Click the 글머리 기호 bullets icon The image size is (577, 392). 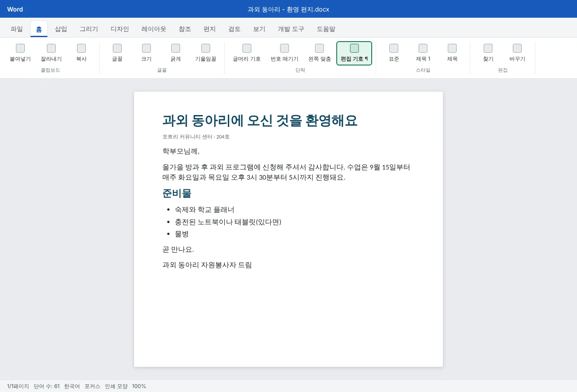(247, 48)
